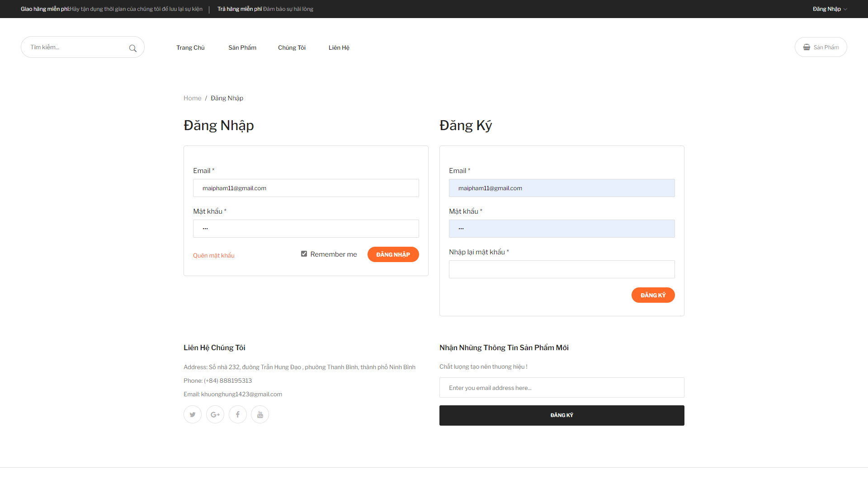Open the Facebook social link
The width and height of the screenshot is (868, 488).
coord(238,414)
